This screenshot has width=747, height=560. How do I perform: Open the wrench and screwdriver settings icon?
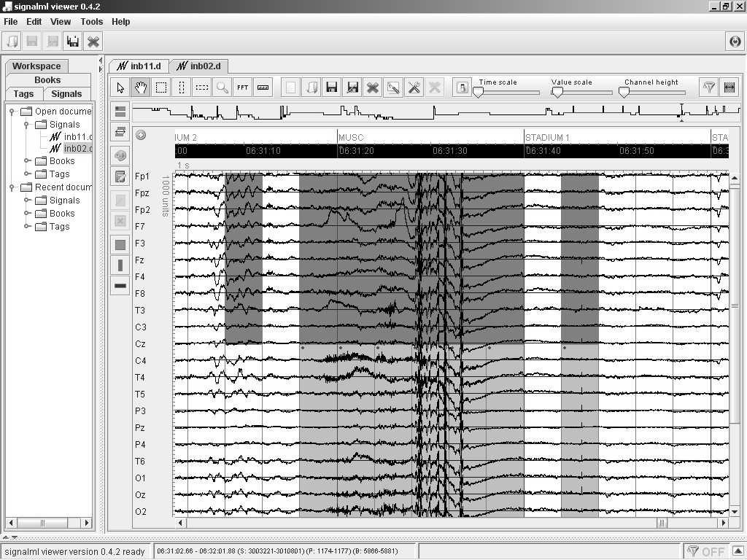(x=414, y=87)
